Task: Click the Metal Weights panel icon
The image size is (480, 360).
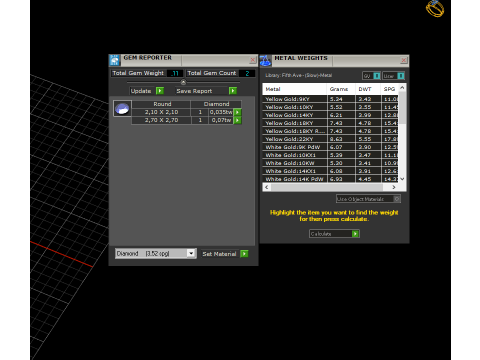Action: pyautogui.click(x=265, y=60)
